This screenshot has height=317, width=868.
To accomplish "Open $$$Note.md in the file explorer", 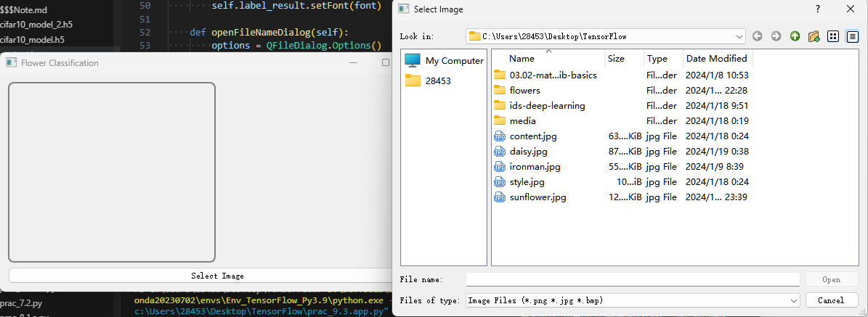I will (x=23, y=10).
